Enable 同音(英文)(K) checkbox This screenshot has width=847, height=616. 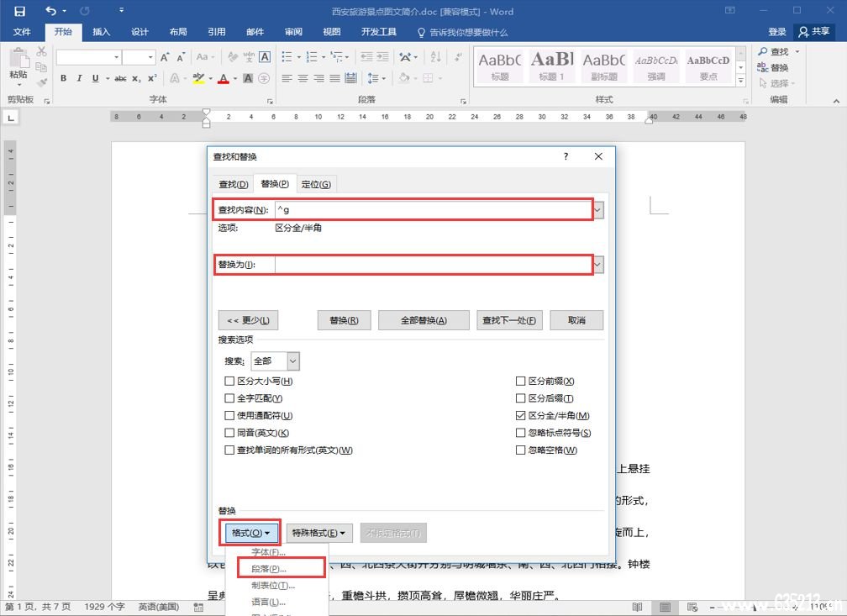coord(229,433)
